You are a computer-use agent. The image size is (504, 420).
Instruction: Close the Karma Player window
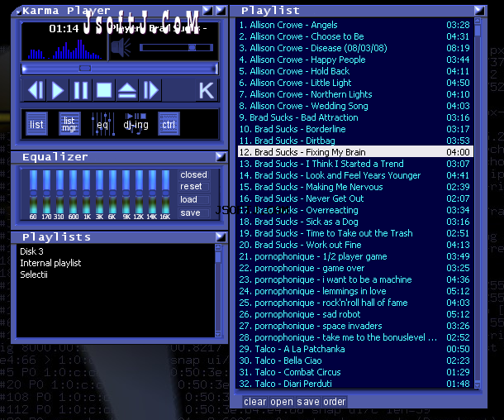coord(221,11)
